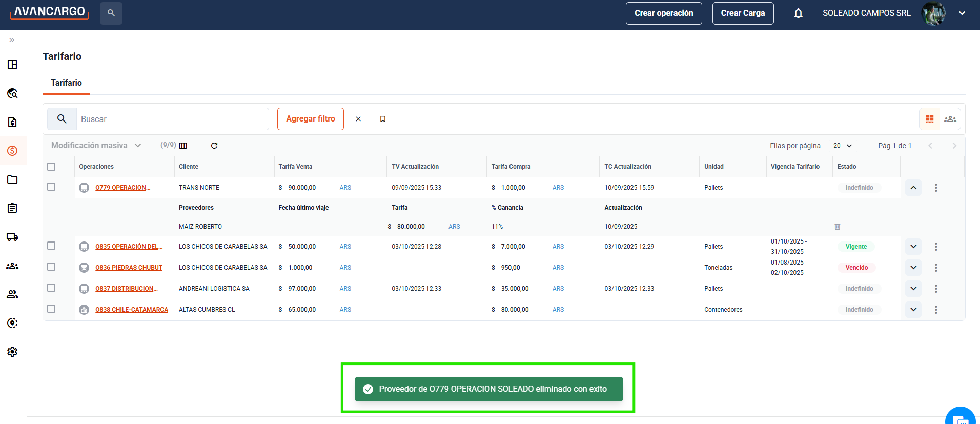Open three-dot menu for 0837 DISTRIBUCION row

coord(936,289)
